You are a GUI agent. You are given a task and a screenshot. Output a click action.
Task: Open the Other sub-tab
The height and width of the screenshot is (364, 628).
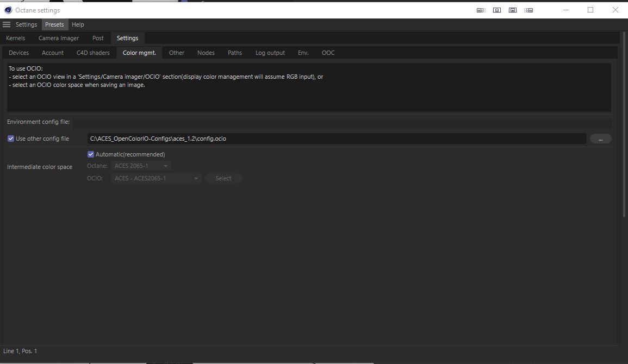pos(177,52)
